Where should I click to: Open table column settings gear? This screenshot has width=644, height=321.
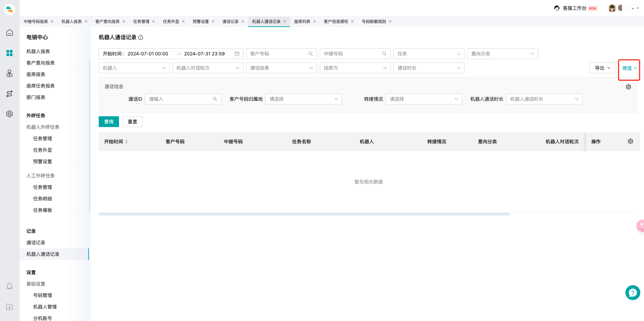(630, 141)
